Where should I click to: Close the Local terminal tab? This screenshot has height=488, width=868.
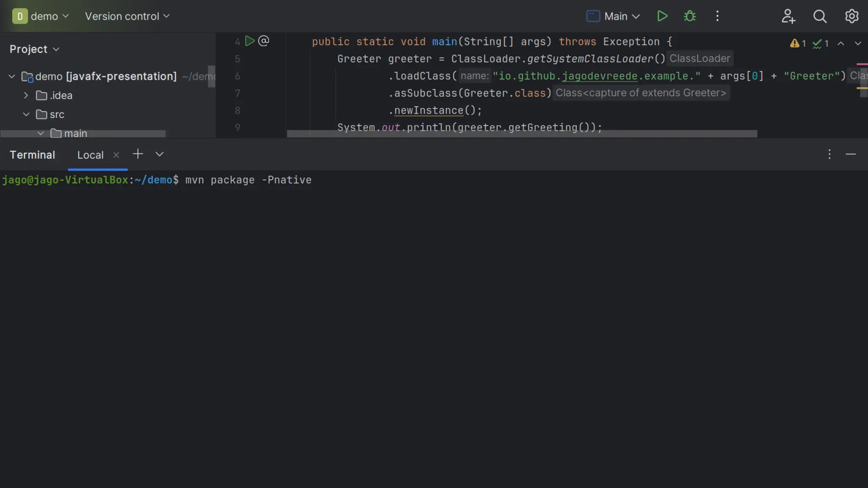(x=116, y=155)
